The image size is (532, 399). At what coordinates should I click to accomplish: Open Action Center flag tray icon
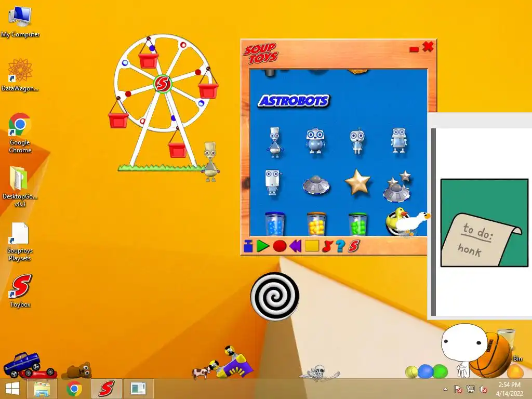point(458,389)
